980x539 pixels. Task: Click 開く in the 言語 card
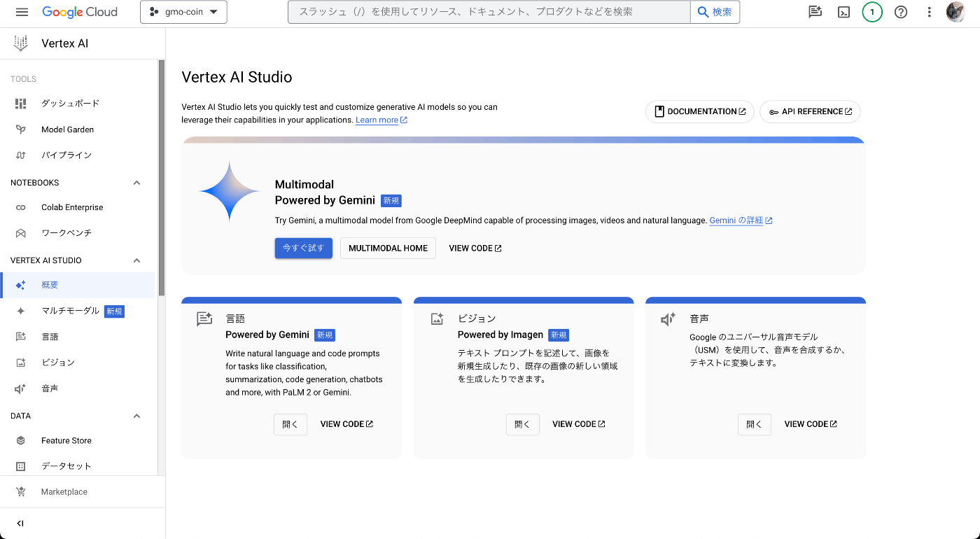coord(290,424)
